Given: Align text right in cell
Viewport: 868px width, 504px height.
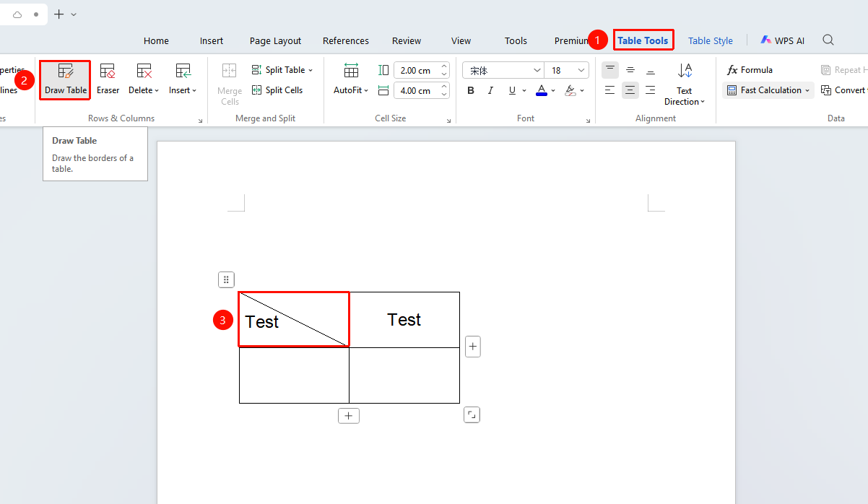Looking at the screenshot, I should [x=651, y=90].
